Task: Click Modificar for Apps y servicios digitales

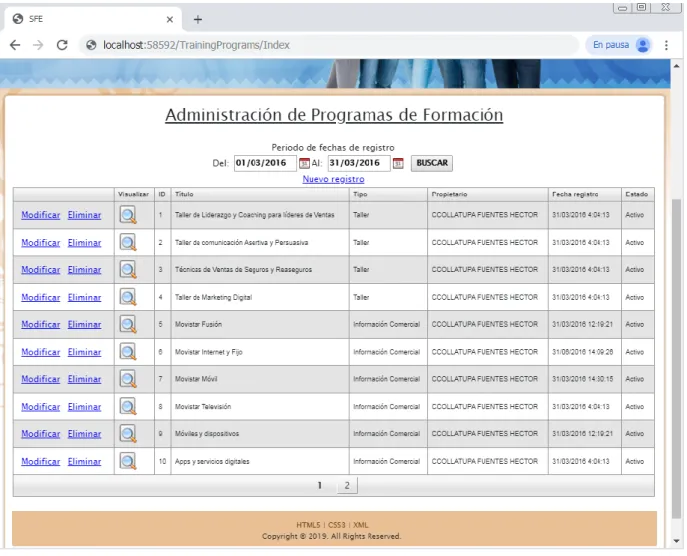Action: coord(41,462)
